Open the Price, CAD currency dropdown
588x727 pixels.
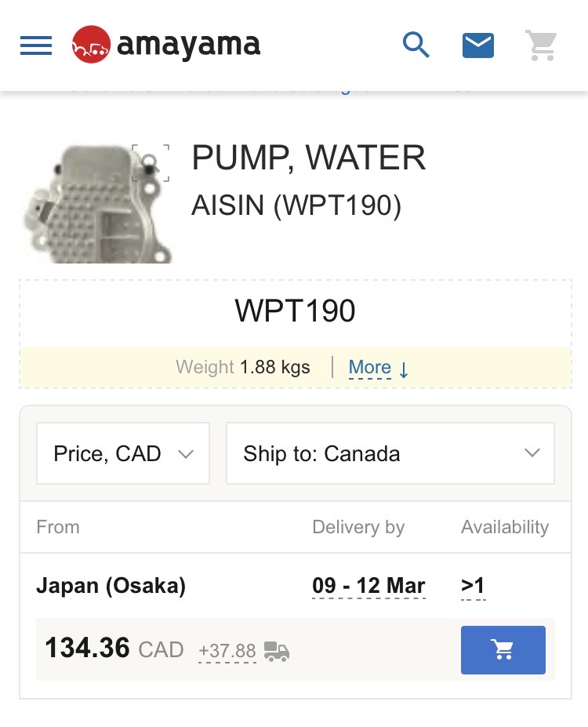coord(123,453)
